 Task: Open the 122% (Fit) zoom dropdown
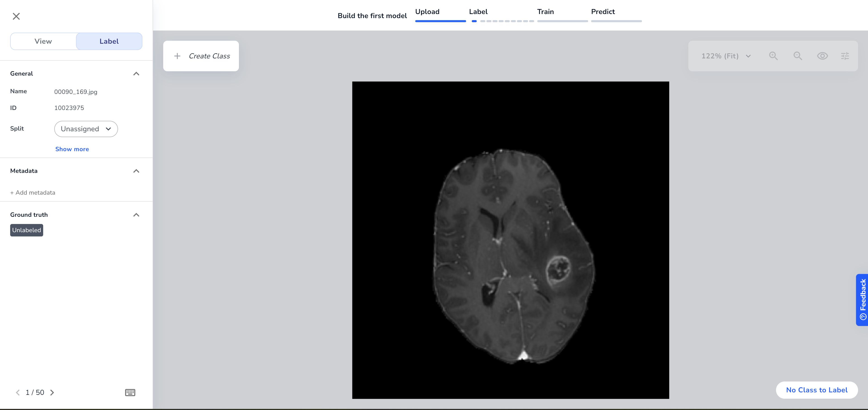pyautogui.click(x=726, y=56)
